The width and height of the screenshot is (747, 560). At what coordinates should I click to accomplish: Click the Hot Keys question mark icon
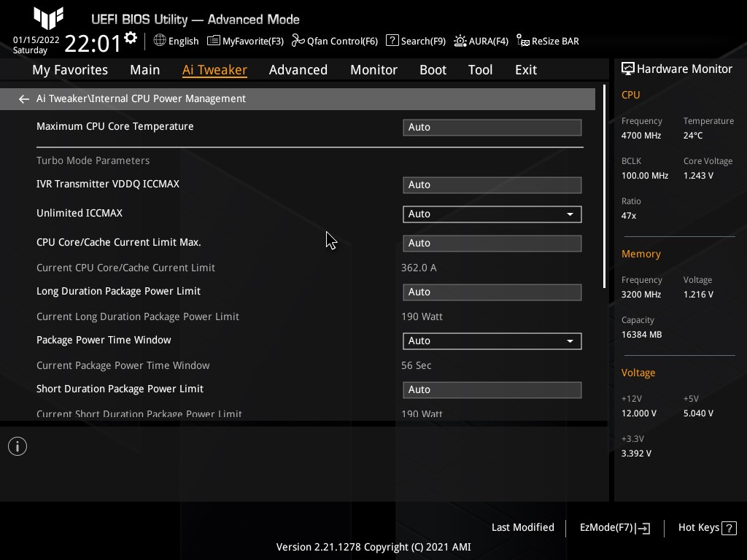pos(729,528)
